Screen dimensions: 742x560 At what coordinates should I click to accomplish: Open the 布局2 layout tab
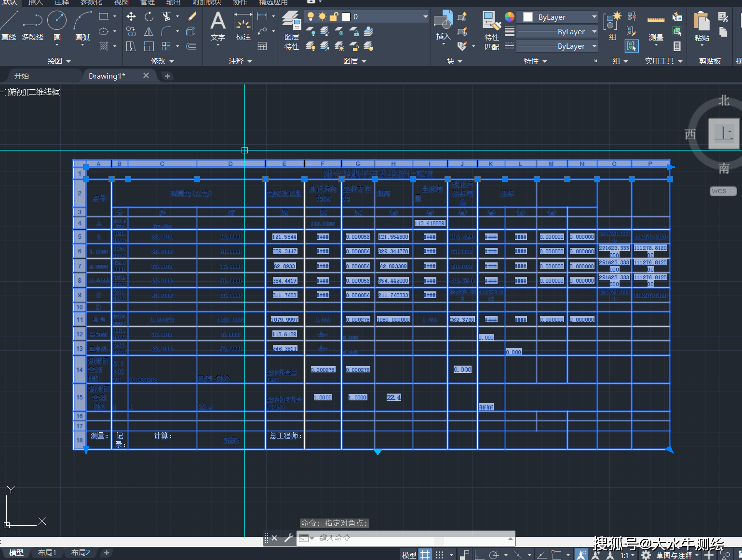tap(81, 553)
